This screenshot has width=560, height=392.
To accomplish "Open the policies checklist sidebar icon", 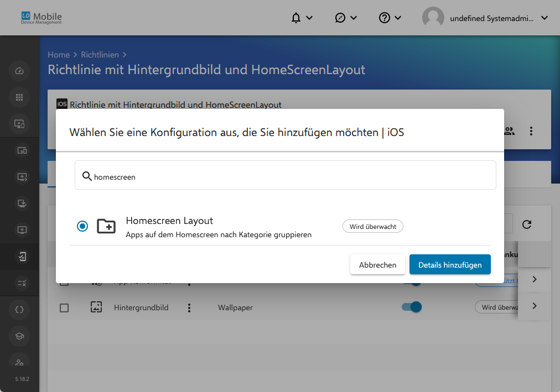I will (x=22, y=257).
